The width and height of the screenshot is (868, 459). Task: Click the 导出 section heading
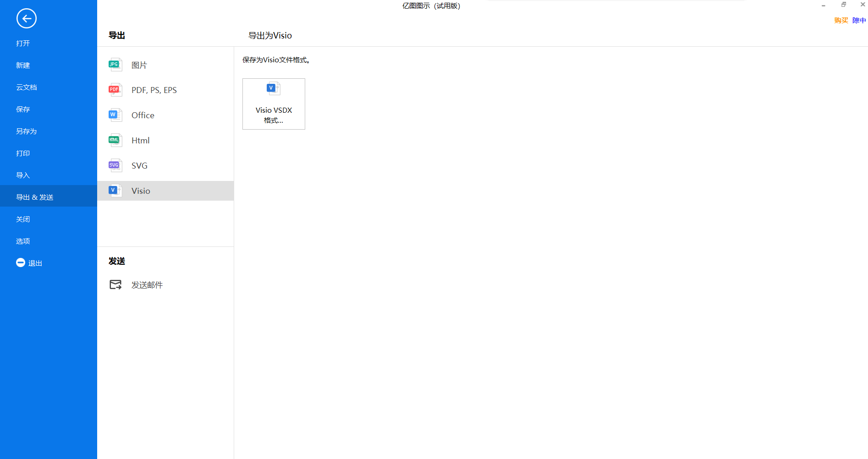click(x=117, y=36)
